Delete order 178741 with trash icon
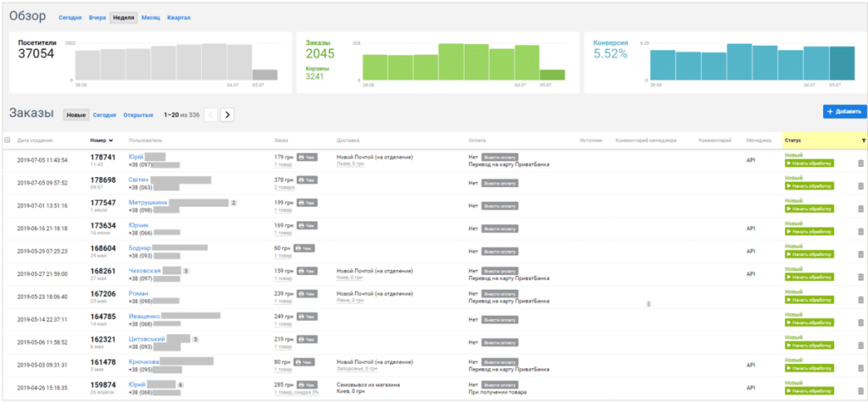Screen dimensions: 868x403 [861, 163]
